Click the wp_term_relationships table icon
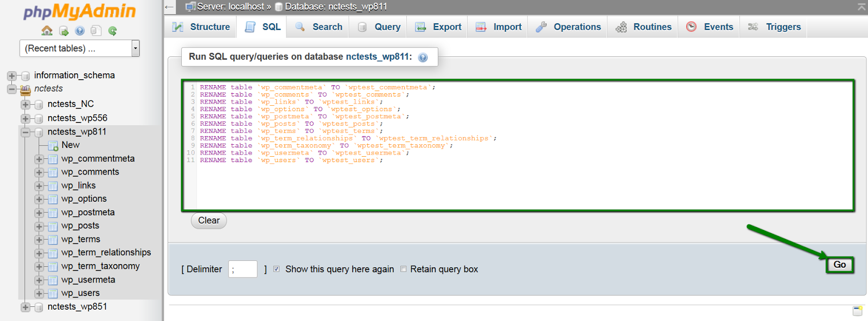Image resolution: width=868 pixels, height=321 pixels. coord(53,253)
